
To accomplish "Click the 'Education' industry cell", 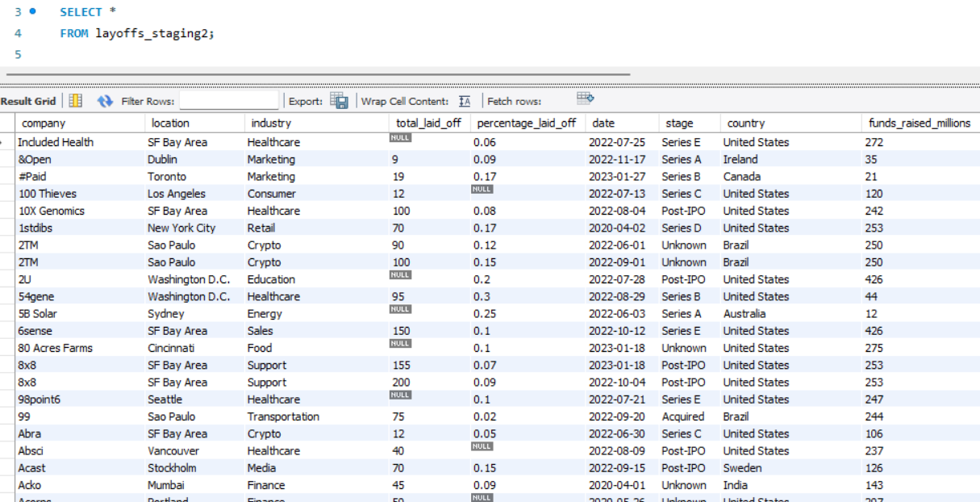I will [x=316, y=279].
